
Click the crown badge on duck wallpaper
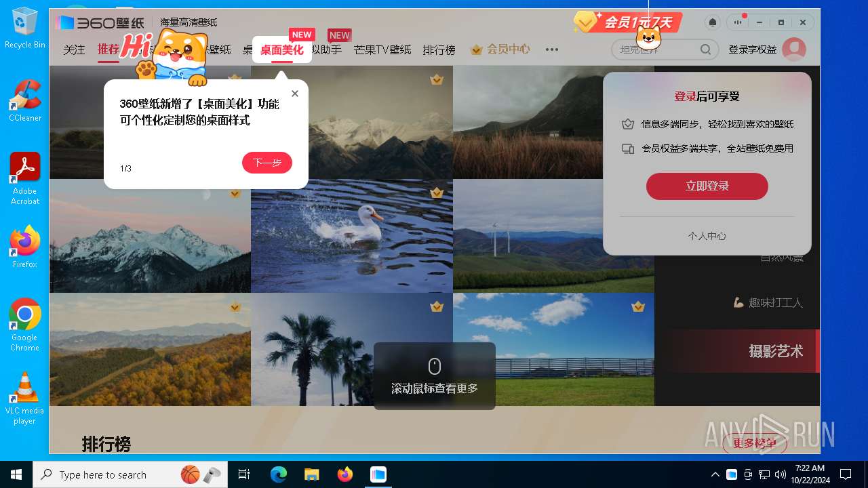(437, 193)
